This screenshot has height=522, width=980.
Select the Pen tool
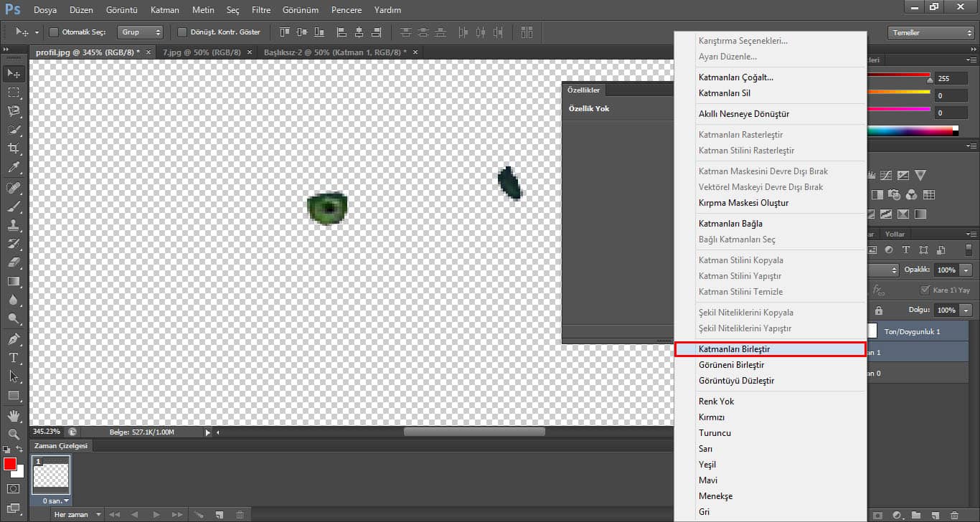(14, 338)
